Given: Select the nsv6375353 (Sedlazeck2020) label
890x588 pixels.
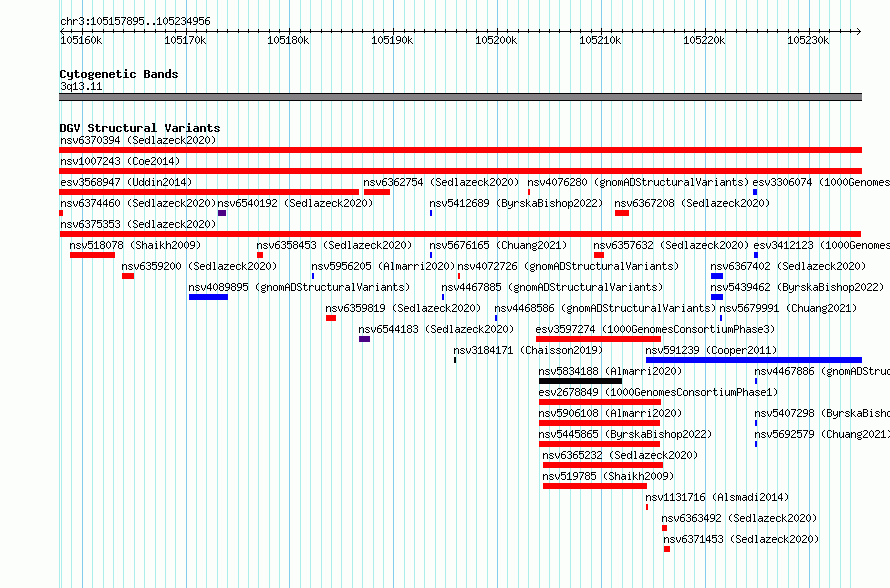Looking at the screenshot, I should [x=138, y=224].
